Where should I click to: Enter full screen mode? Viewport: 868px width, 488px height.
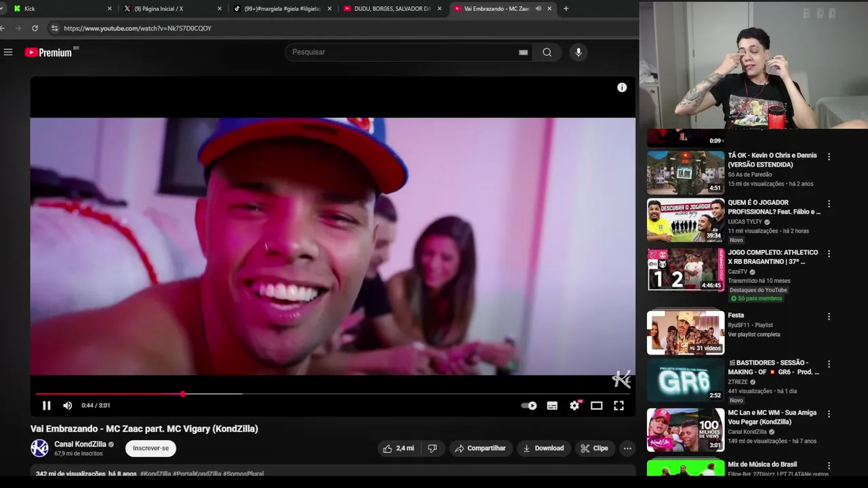tap(619, 405)
